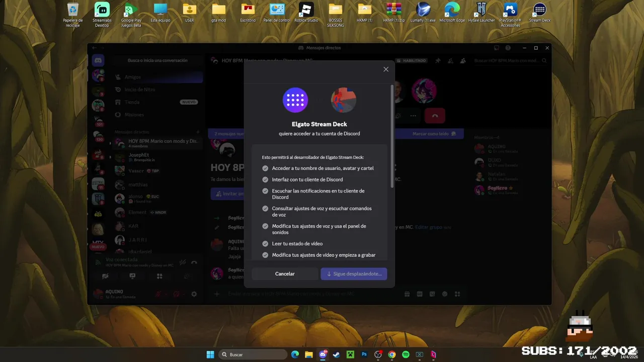644x362 pixels.
Task: Click Editar grupo link in Discord chat
Action: pyautogui.click(x=429, y=227)
